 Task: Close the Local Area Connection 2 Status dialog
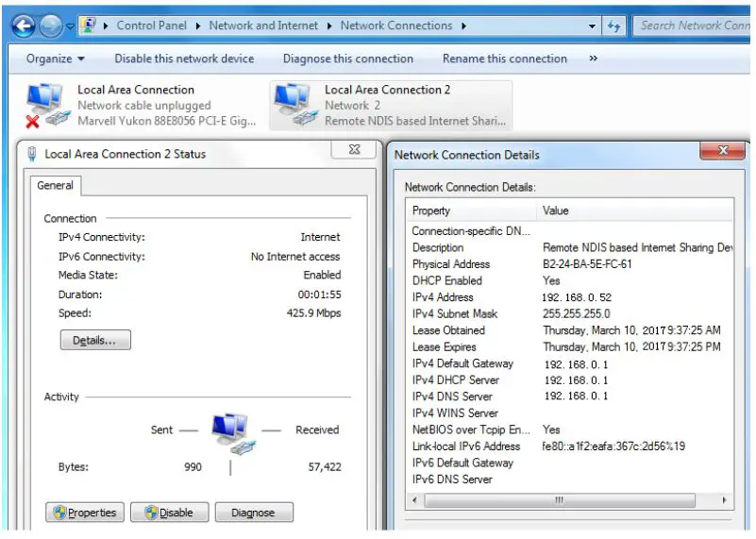tap(354, 149)
